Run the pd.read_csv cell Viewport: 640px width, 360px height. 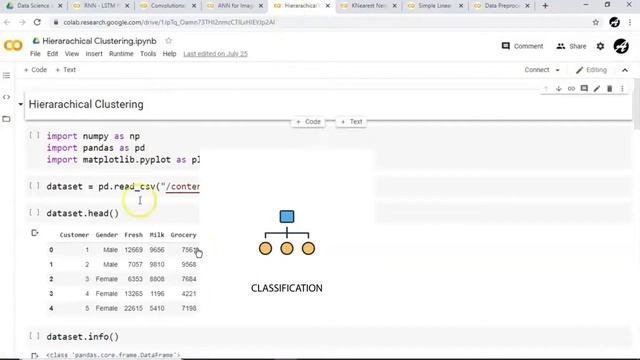[x=35, y=186]
